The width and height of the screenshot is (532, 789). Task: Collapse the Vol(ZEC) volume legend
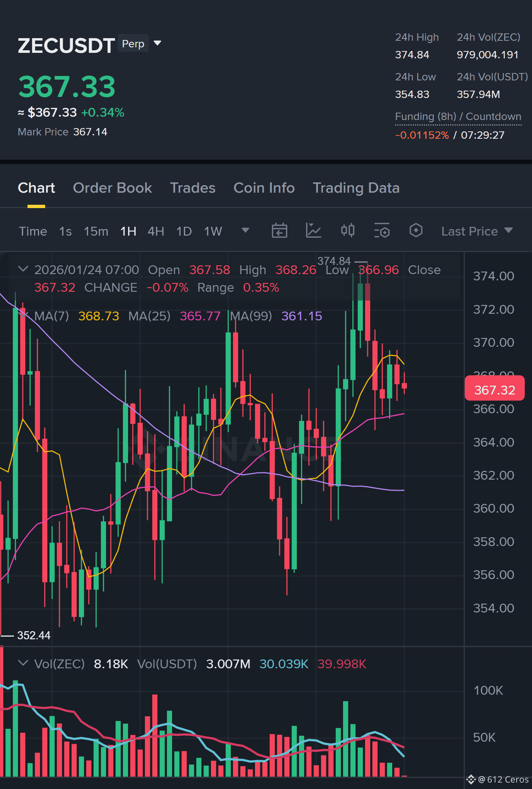[23, 663]
